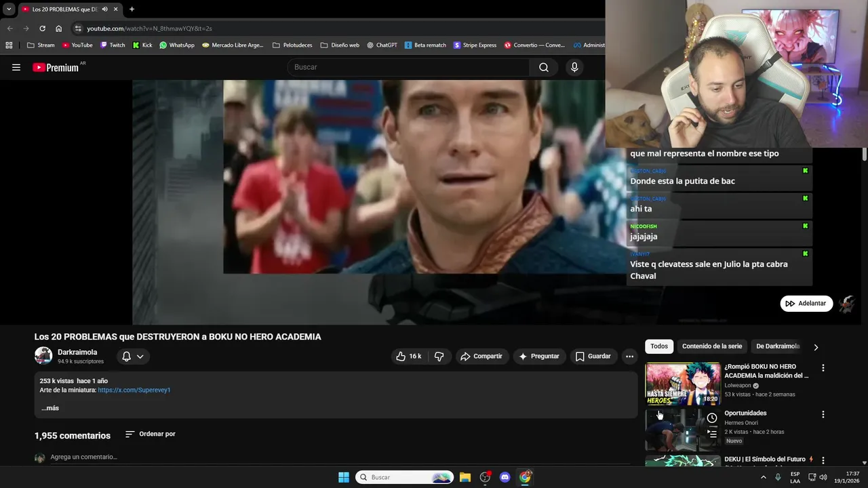This screenshot has height=488, width=868.
Task: Click the Preguntar button
Action: [x=539, y=357]
